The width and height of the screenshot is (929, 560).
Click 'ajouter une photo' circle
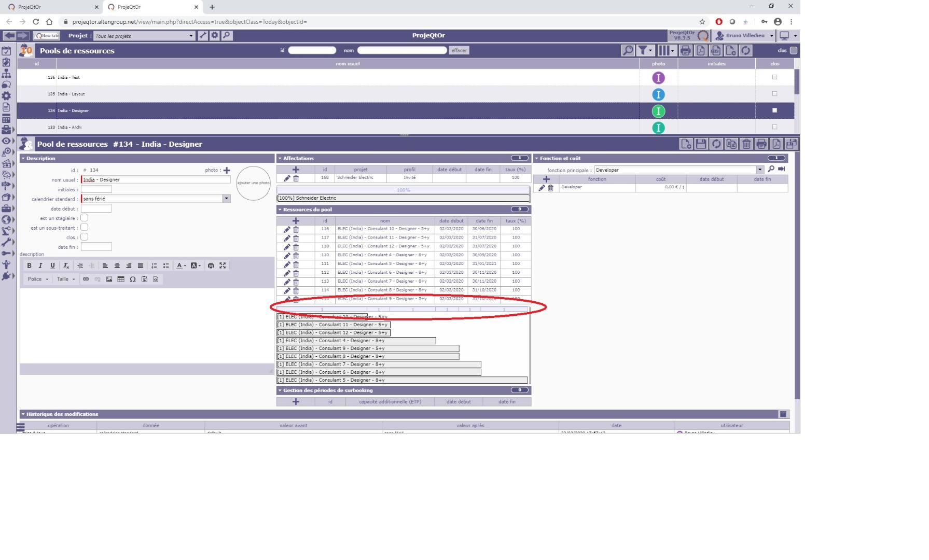point(253,183)
